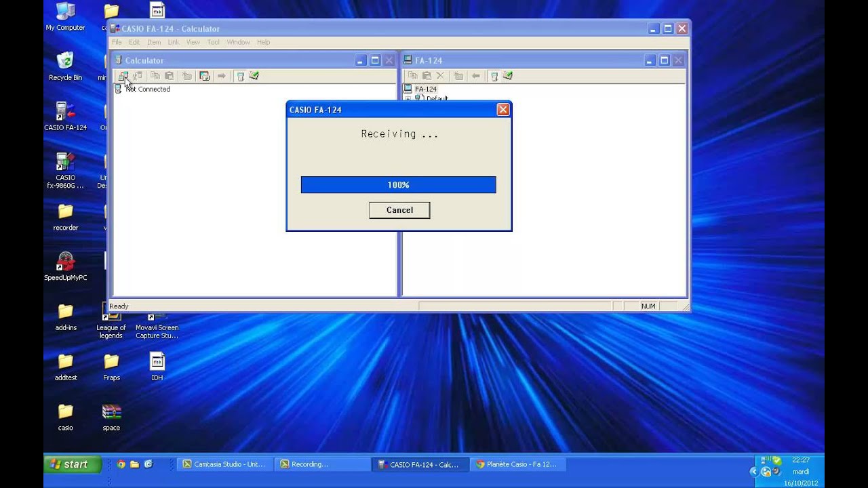This screenshot has width=868, height=488.
Task: Open the Link menu
Action: pyautogui.click(x=174, y=42)
